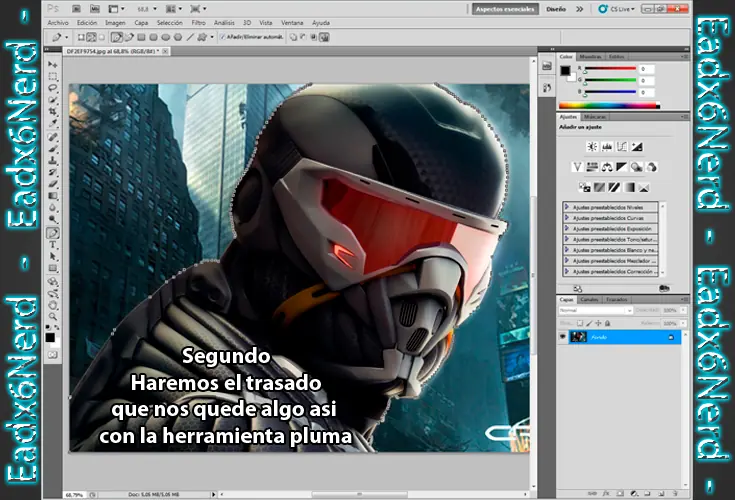Select the Hand tool

[x=52, y=306]
